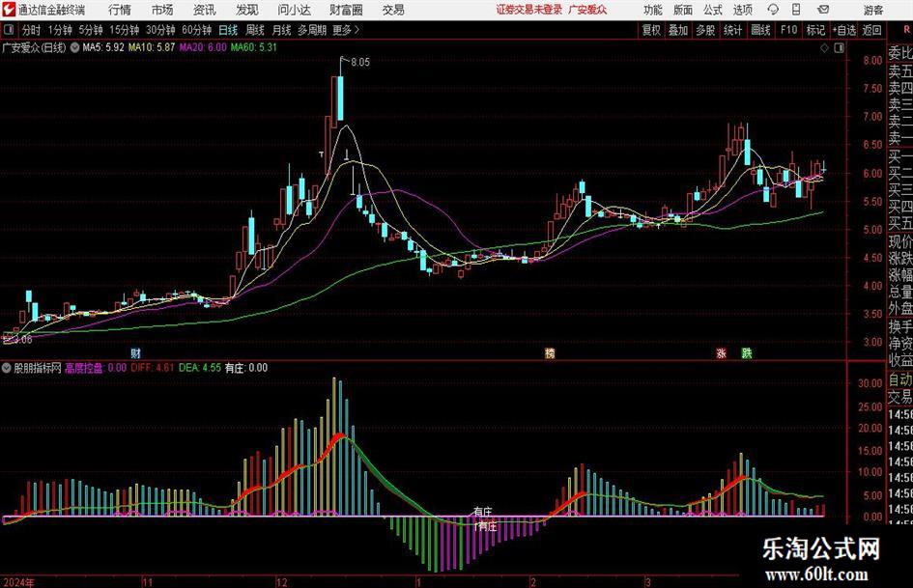Viewport: 913px width, 588px height.
Task: Click the 标记 toolbar button
Action: [815, 30]
